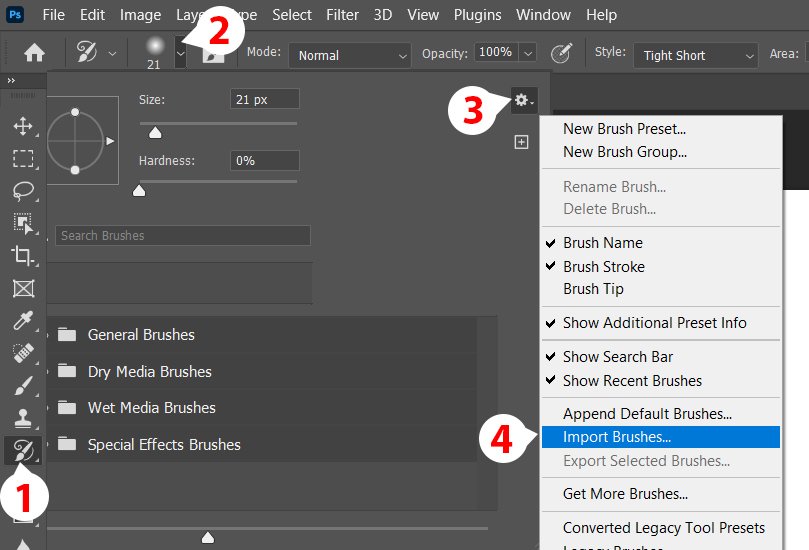Image resolution: width=809 pixels, height=550 pixels.
Task: Select the Clone Stamp tool
Action: [23, 418]
